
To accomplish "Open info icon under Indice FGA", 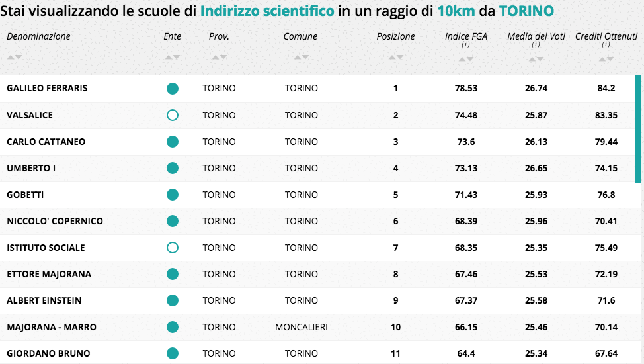I will 465,44.
